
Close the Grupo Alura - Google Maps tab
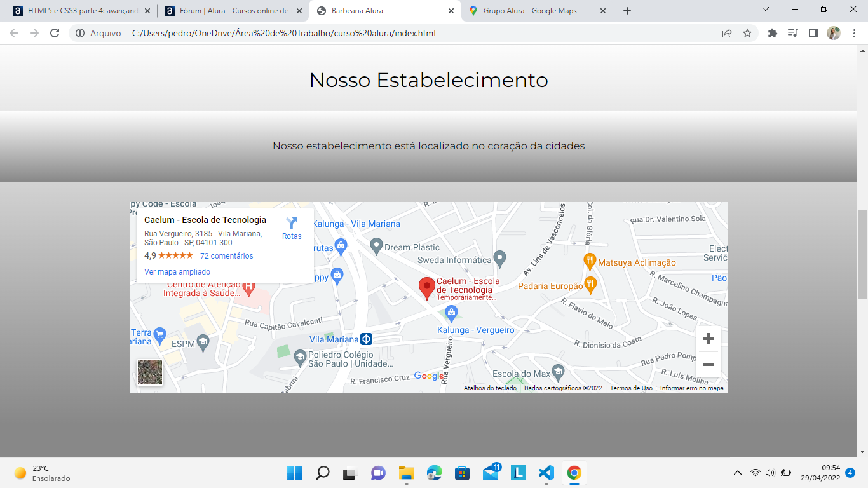[604, 11]
